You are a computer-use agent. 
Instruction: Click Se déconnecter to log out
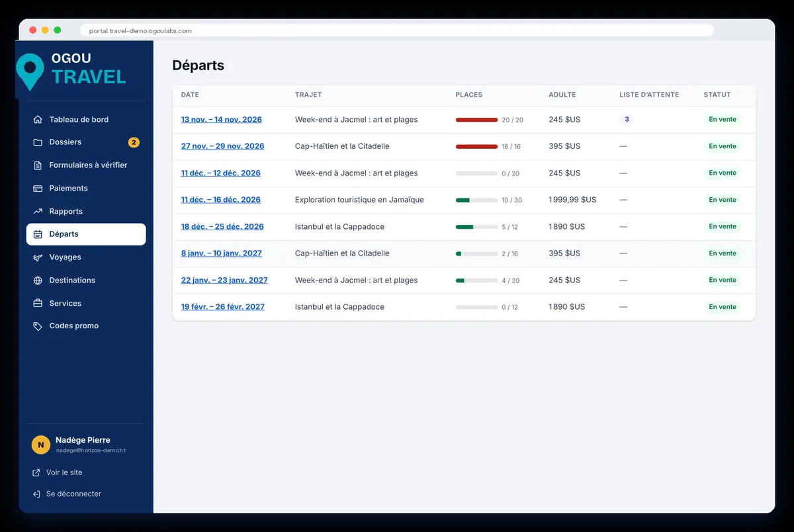pos(73,494)
